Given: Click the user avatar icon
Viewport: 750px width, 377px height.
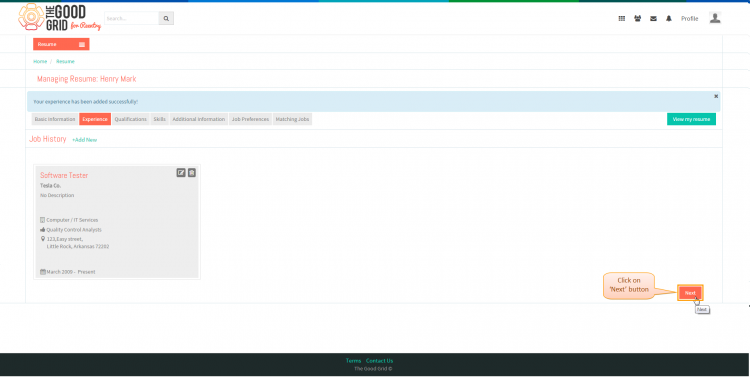Looking at the screenshot, I should [715, 18].
